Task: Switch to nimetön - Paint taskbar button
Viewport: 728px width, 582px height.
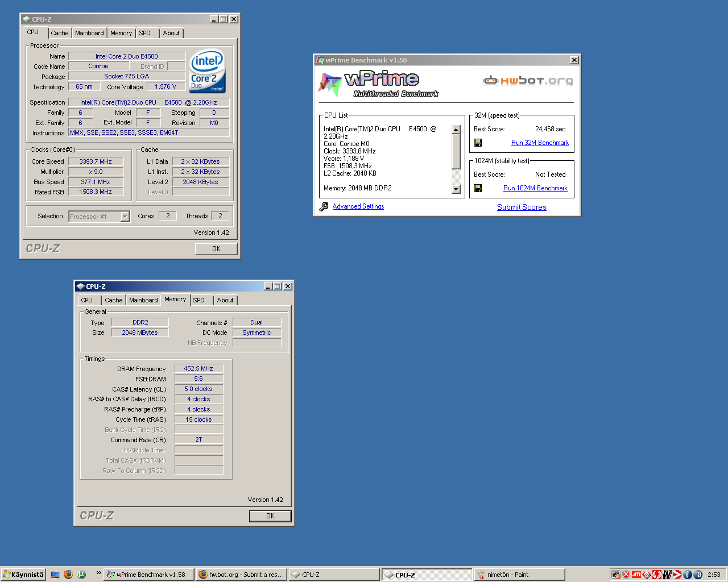Action: click(x=519, y=575)
